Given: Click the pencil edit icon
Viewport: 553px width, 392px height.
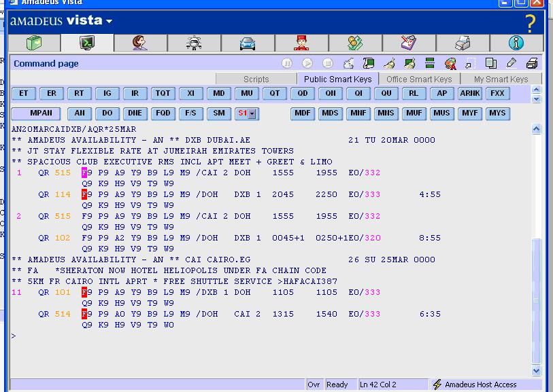Looking at the screenshot, I should point(512,63).
